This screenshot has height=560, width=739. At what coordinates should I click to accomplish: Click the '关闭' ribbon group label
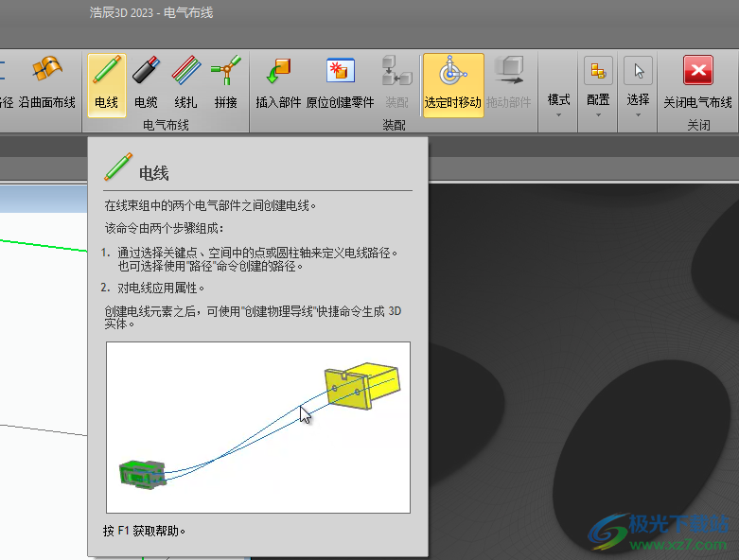click(698, 125)
